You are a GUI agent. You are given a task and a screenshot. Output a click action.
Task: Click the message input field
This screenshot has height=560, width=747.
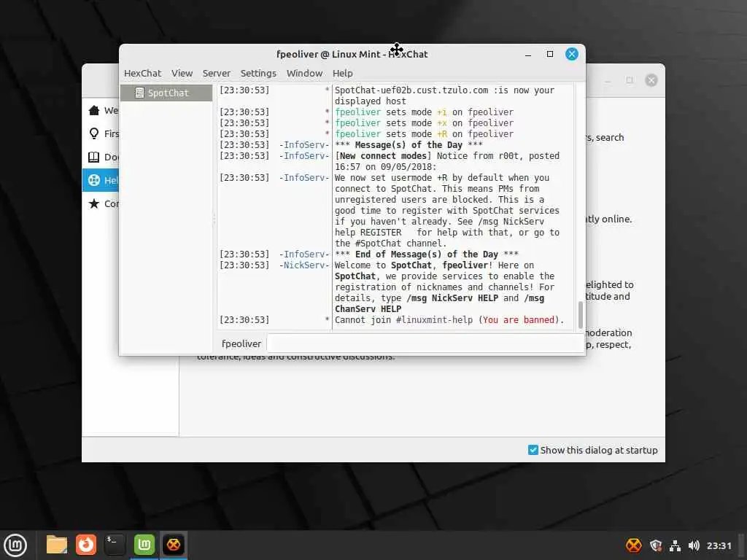click(x=425, y=343)
